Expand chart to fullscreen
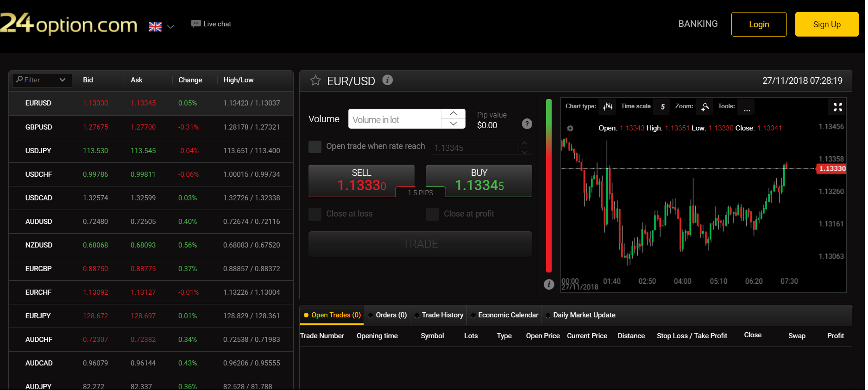 coord(837,107)
